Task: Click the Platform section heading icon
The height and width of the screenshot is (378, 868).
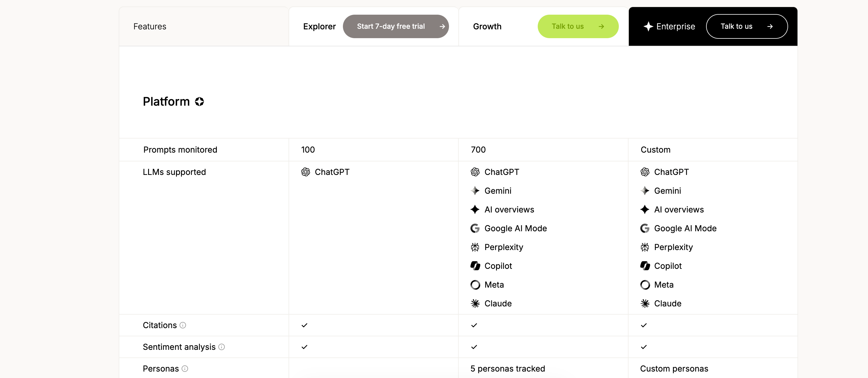Action: click(199, 101)
